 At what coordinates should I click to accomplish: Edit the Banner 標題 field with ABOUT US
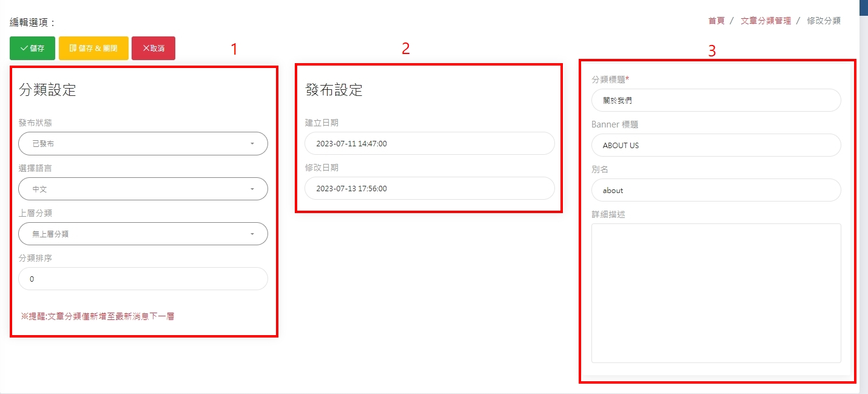716,146
